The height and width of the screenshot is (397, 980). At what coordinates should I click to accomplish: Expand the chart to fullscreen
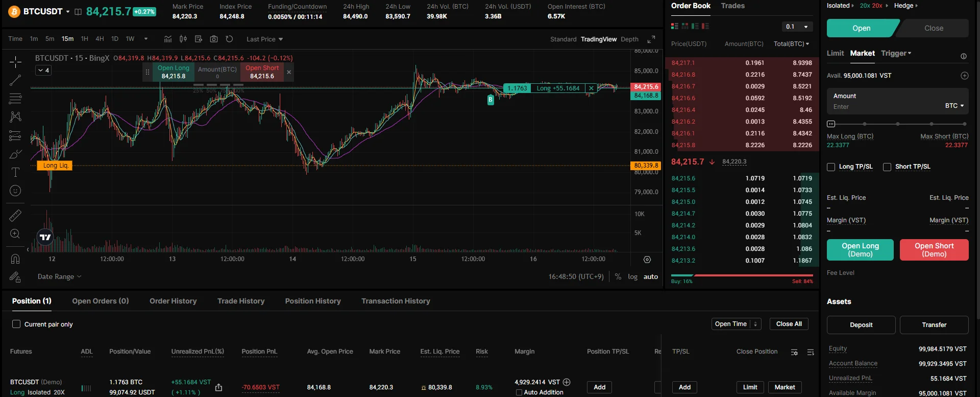(x=651, y=39)
